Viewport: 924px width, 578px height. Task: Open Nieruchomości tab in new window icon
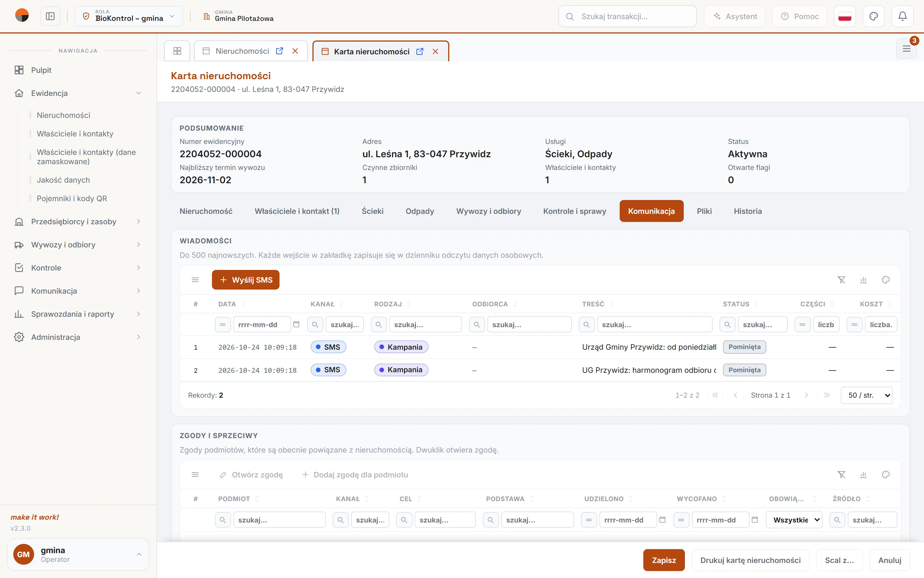[280, 51]
